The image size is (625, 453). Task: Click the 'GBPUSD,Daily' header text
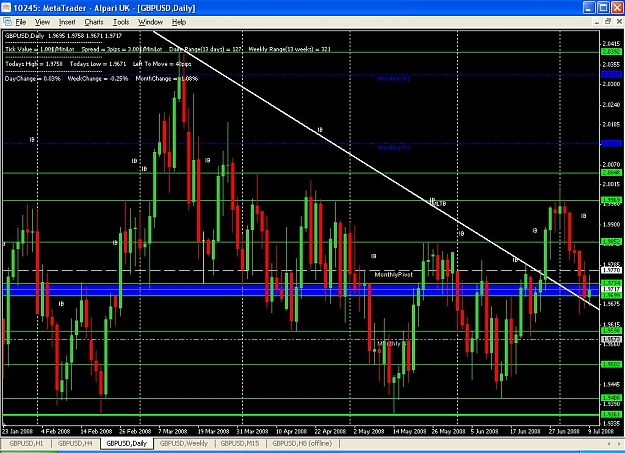pos(24,36)
